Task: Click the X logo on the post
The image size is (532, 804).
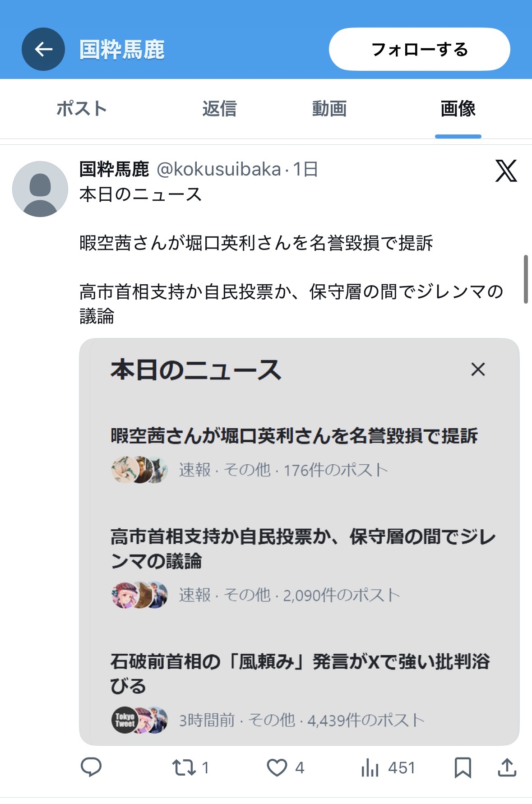Action: click(x=506, y=171)
